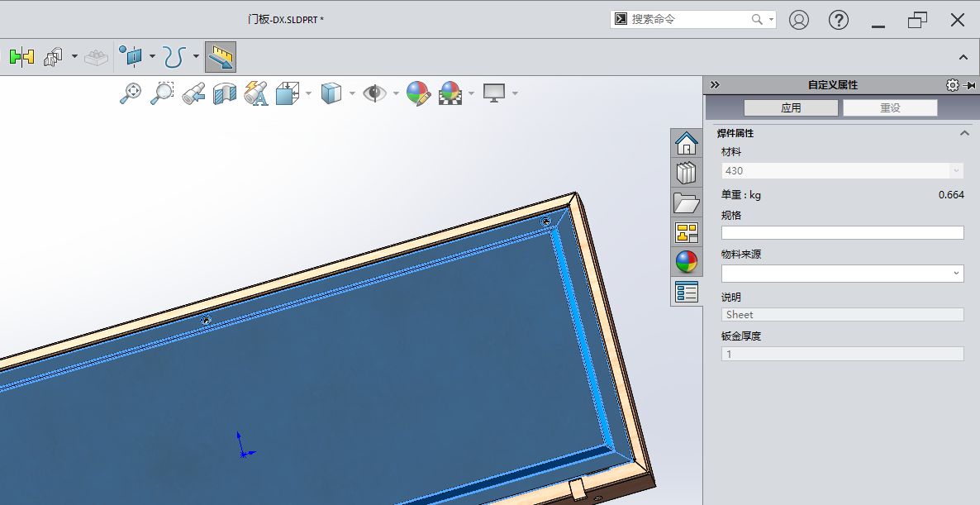Open the Help question mark icon
Viewport: 980px width, 505px height.
pos(838,20)
